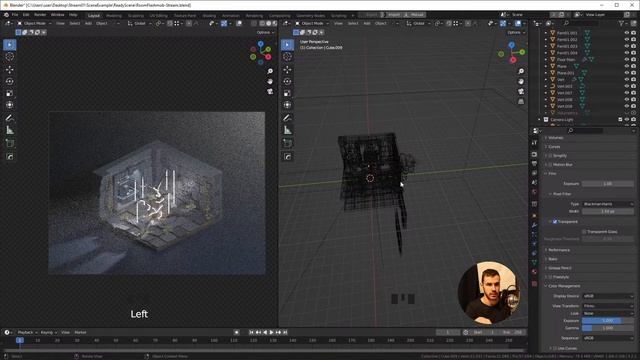The height and width of the screenshot is (360, 640).
Task: Select the Scale tool in left viewport
Action: coord(9,93)
